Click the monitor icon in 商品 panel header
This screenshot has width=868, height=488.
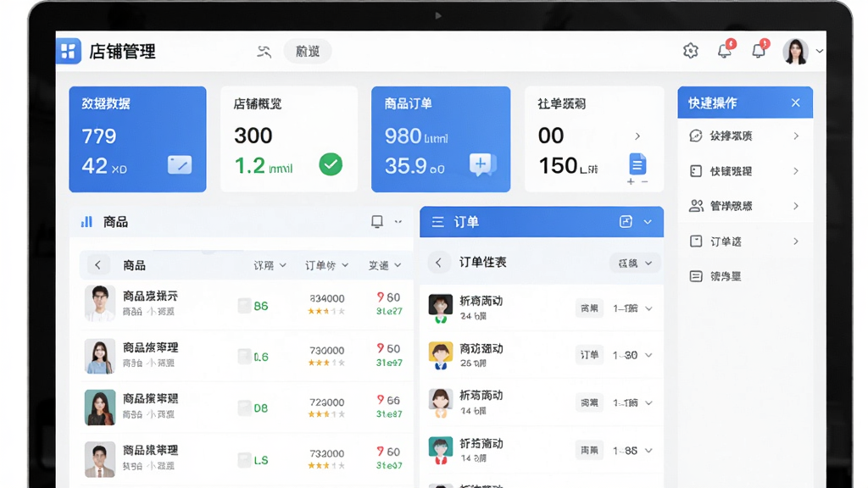pyautogui.click(x=377, y=222)
